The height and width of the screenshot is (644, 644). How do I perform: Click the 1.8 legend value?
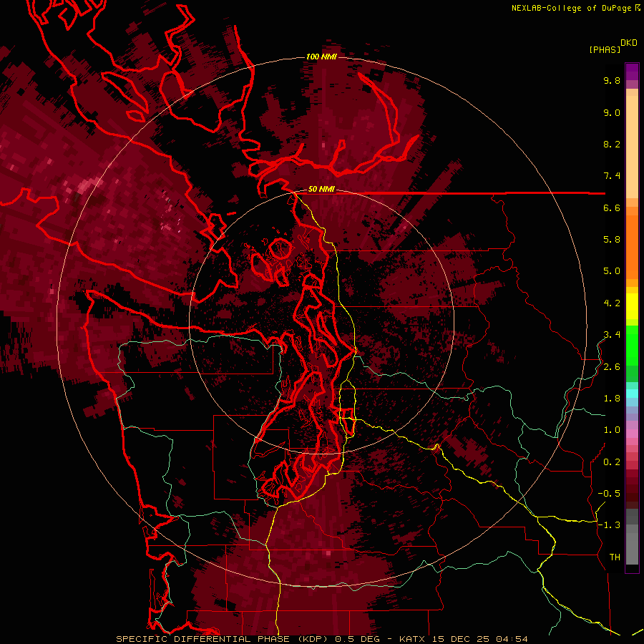coord(612,399)
